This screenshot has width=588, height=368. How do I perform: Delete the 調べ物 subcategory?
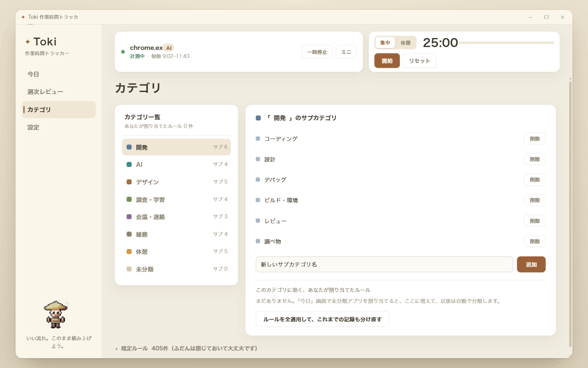(535, 241)
